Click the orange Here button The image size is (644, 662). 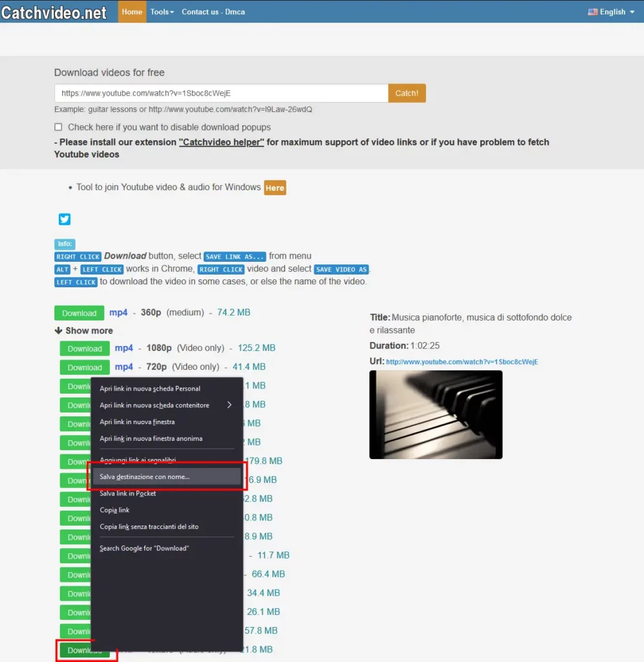275,187
